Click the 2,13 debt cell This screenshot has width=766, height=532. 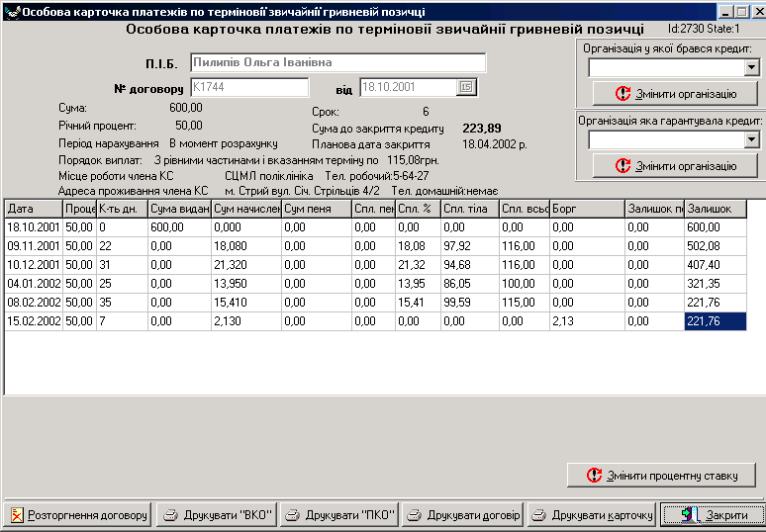click(588, 321)
